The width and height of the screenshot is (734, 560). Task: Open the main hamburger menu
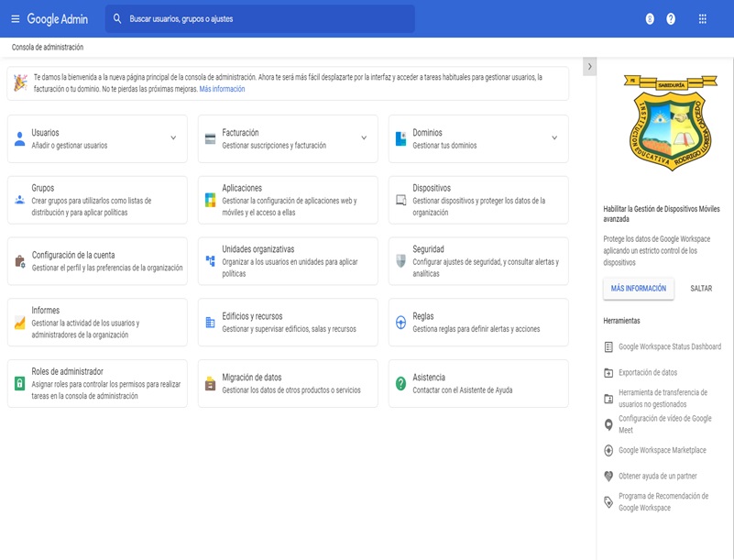15,19
